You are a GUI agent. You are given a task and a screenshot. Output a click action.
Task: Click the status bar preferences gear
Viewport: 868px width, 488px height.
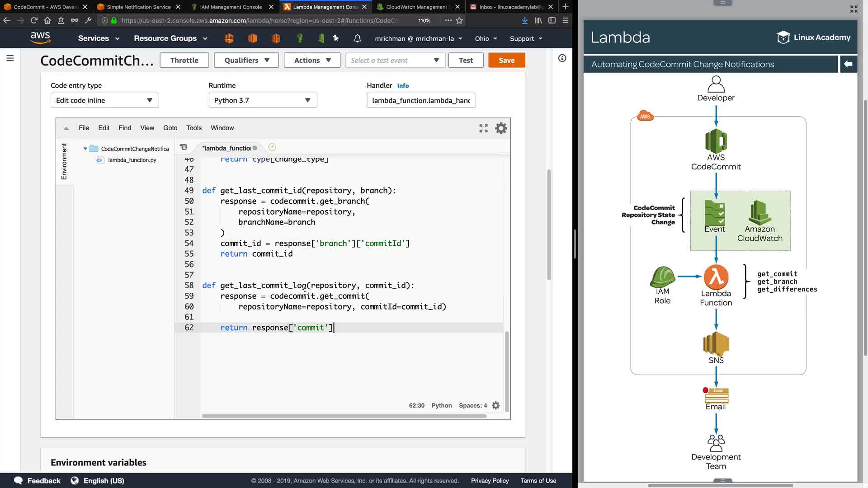click(496, 405)
